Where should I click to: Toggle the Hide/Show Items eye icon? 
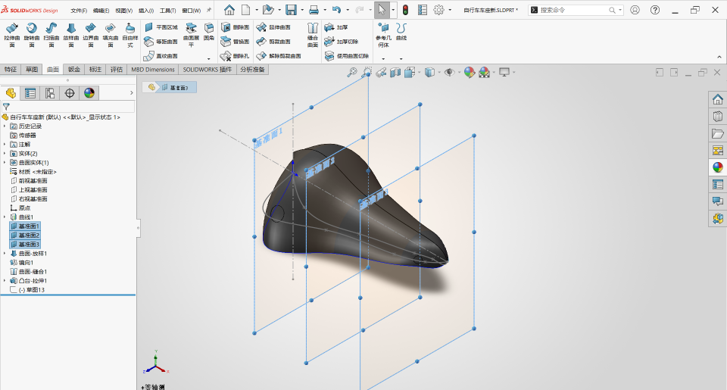tap(448, 72)
